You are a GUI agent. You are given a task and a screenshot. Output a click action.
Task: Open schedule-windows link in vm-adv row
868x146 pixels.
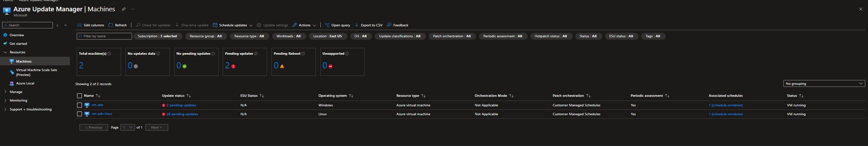[725, 105]
